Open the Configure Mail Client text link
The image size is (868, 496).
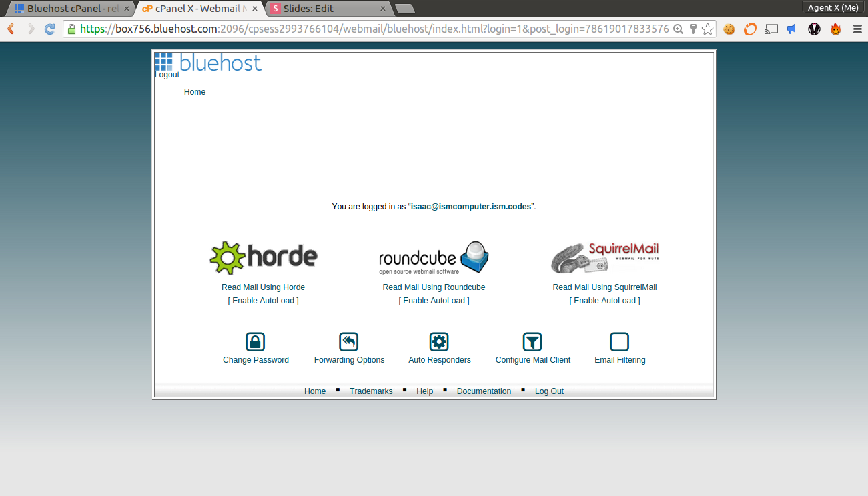[x=533, y=360]
